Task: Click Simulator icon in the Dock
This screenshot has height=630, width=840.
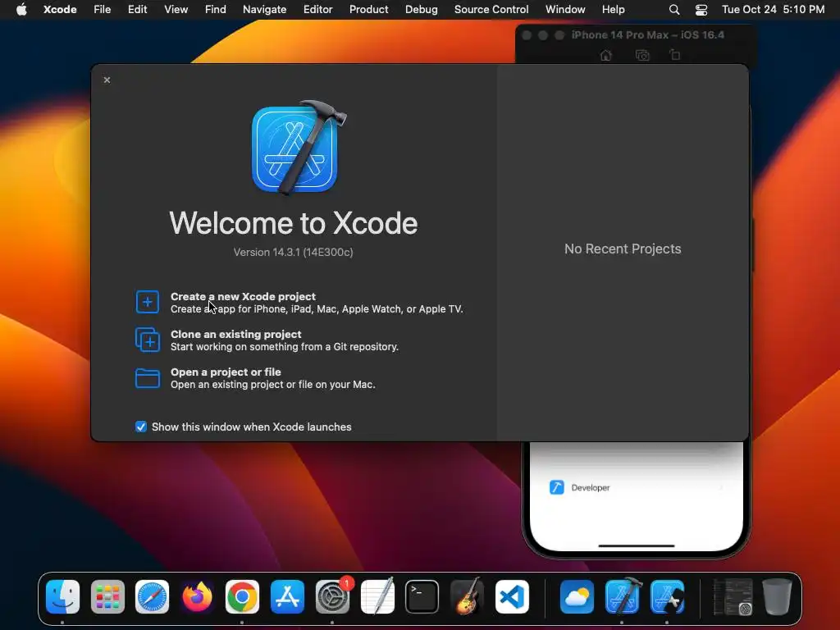Action: click(x=667, y=597)
